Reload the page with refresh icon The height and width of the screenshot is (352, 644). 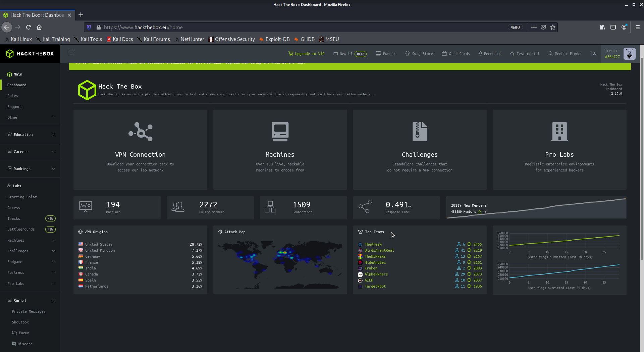tap(29, 27)
